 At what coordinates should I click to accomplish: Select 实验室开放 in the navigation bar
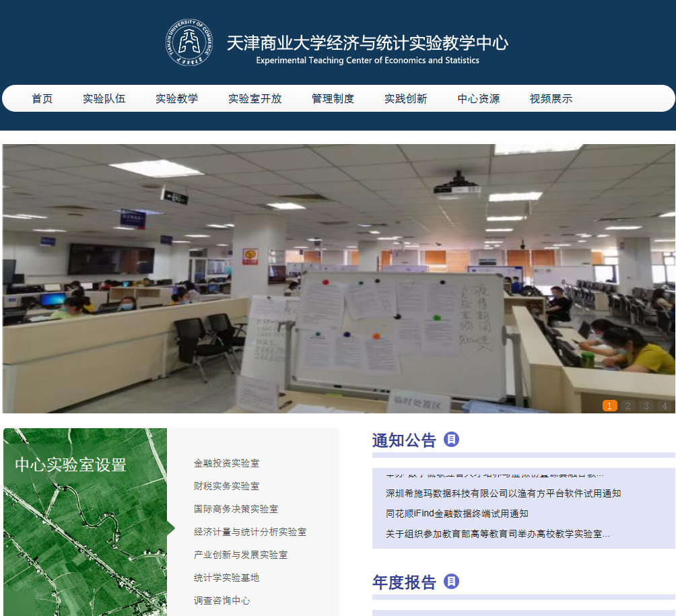(x=255, y=99)
